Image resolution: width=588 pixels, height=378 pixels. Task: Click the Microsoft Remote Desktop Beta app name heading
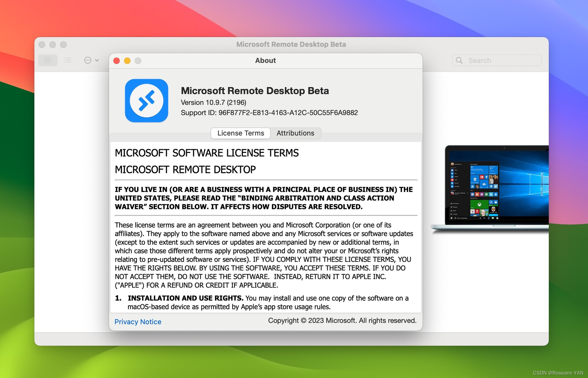pyautogui.click(x=255, y=91)
